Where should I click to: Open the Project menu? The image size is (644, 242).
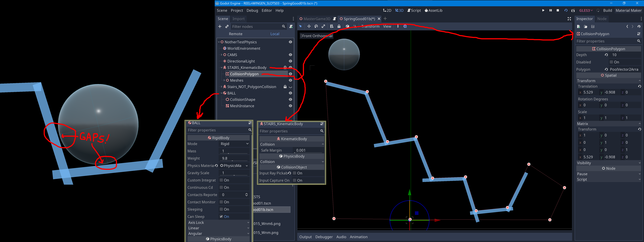(x=237, y=11)
